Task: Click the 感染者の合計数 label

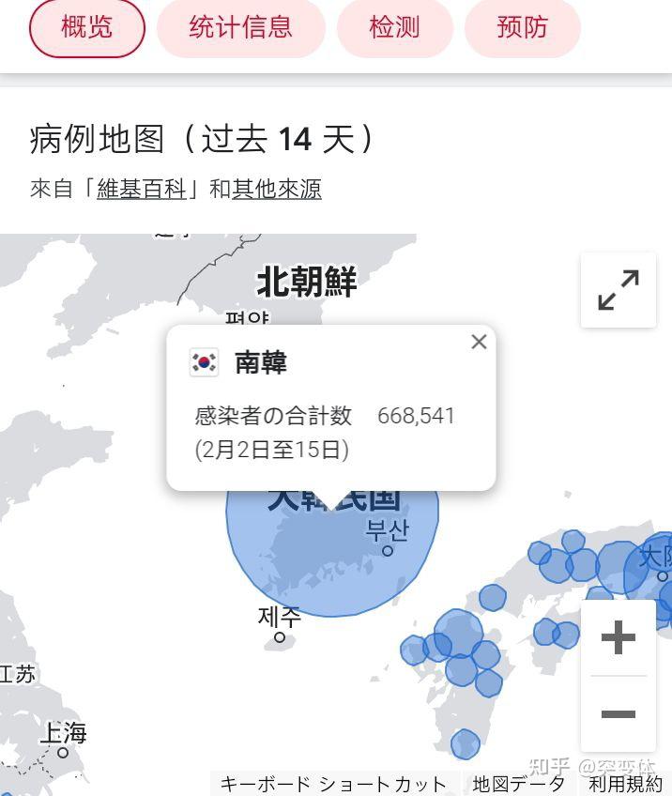Action: click(273, 416)
